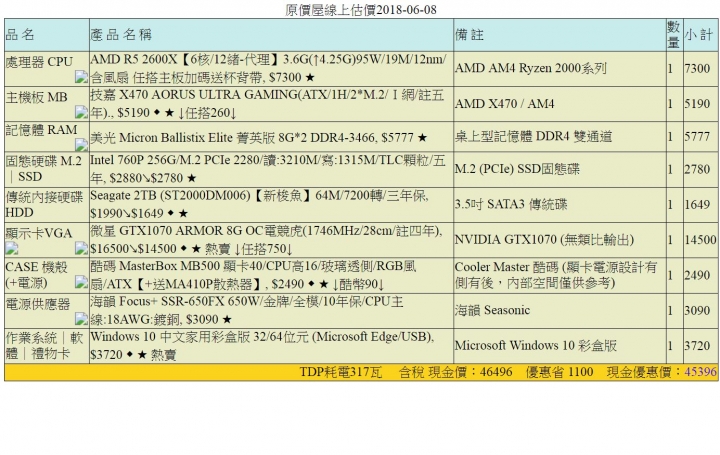Viewport: 720px width, 455px height.
Task: Click the 海韻 Focus+ SSR-650FX product description
Action: tap(247, 310)
